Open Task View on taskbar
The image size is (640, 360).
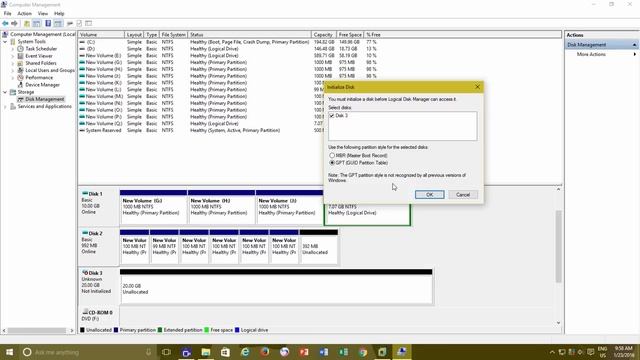pos(166,352)
